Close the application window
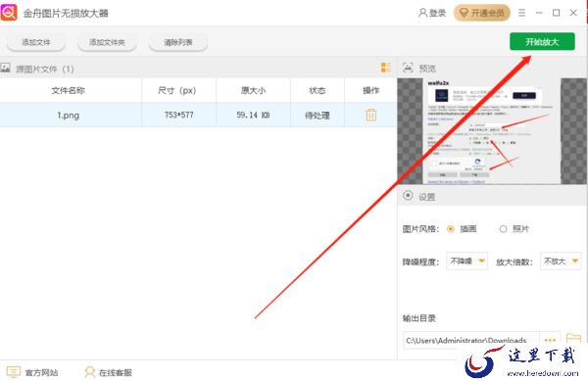Image resolution: width=588 pixels, height=381 pixels. (573, 13)
